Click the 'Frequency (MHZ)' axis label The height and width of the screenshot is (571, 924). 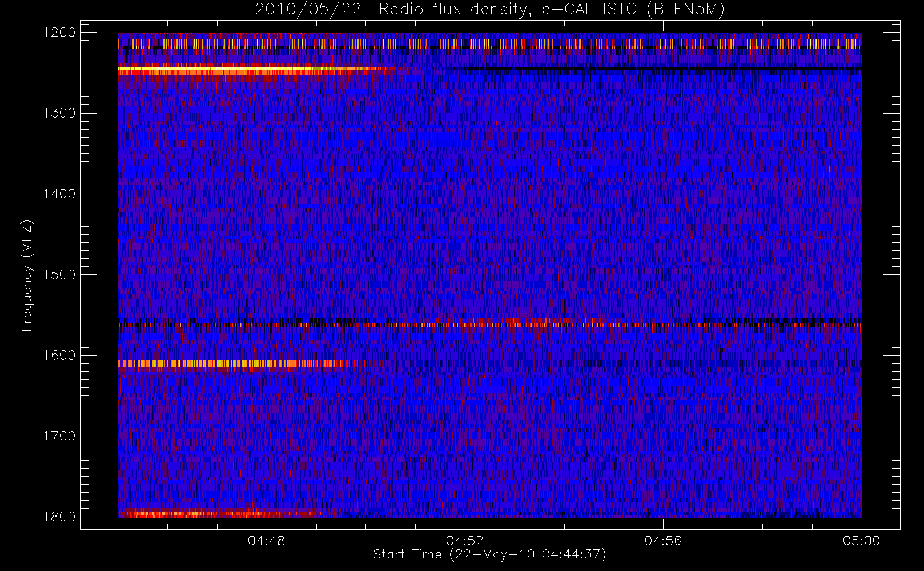pyautogui.click(x=26, y=275)
